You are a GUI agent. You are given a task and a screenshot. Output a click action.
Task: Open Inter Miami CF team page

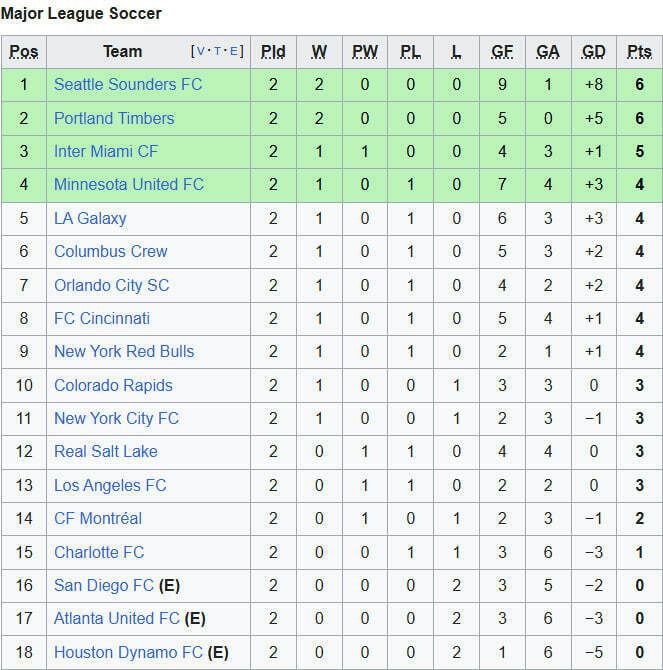coord(106,151)
